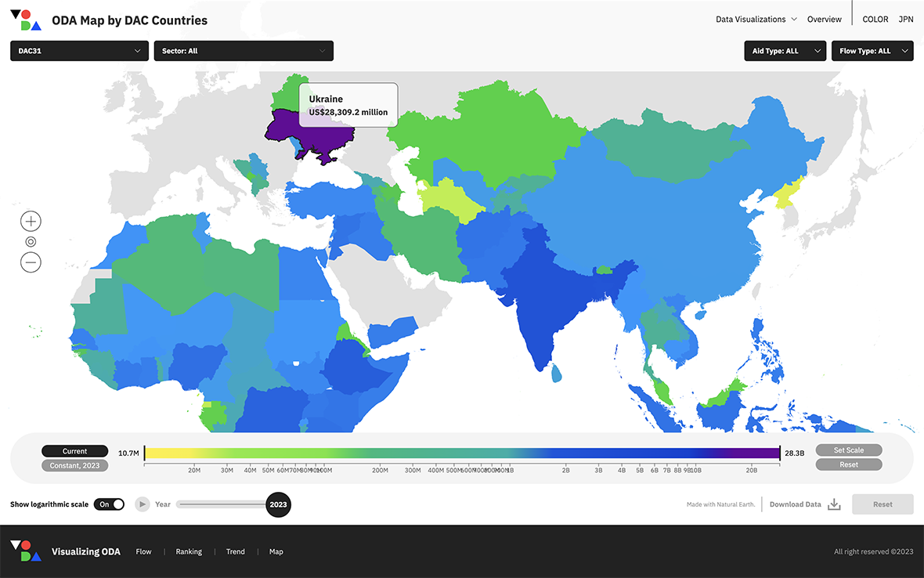The width and height of the screenshot is (924, 578).
Task: Select the Current price option
Action: click(75, 451)
